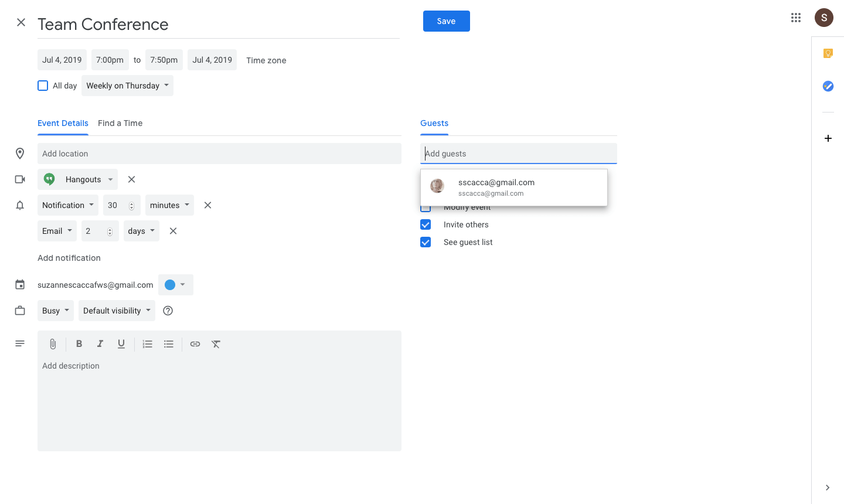Insert a link in description
This screenshot has width=844, height=504.
195,344
